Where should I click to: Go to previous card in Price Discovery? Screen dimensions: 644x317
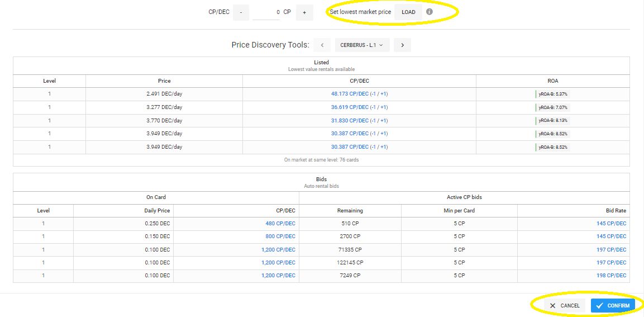[x=322, y=45]
